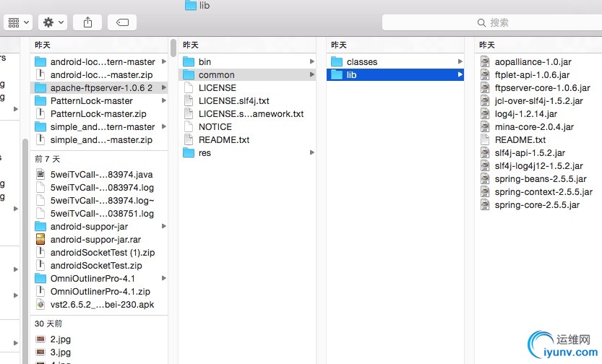Select the aopalliance-1.0.jar icon

pos(486,62)
